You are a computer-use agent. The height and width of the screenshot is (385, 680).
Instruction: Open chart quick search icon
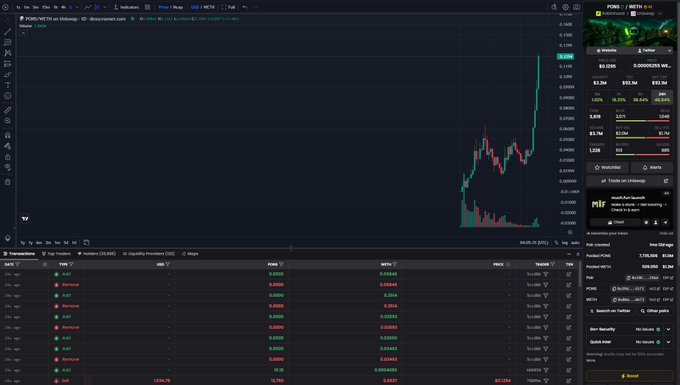pyautogui.click(x=554, y=7)
